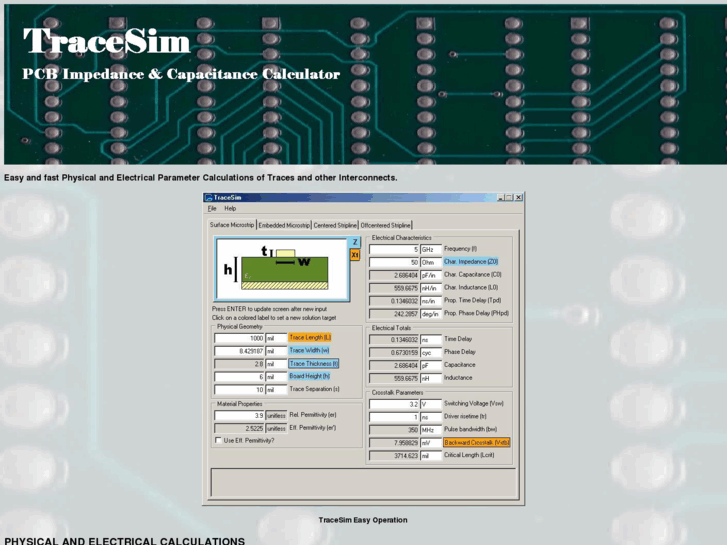This screenshot has height=545, width=727.
Task: Click the mil unit box for Board Height
Action: pos(276,377)
